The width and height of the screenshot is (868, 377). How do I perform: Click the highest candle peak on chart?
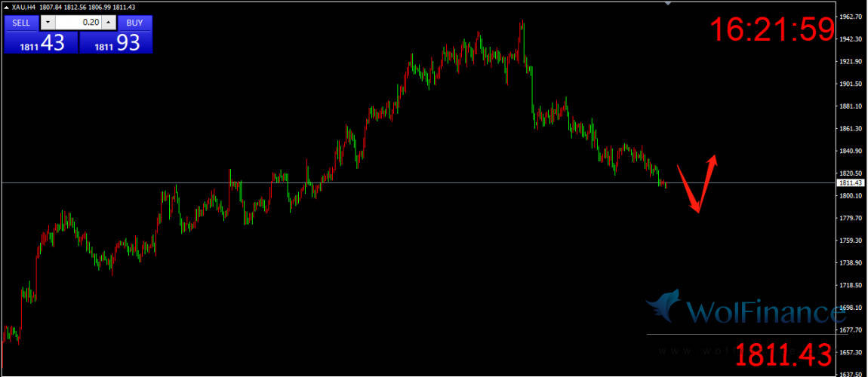(522, 23)
